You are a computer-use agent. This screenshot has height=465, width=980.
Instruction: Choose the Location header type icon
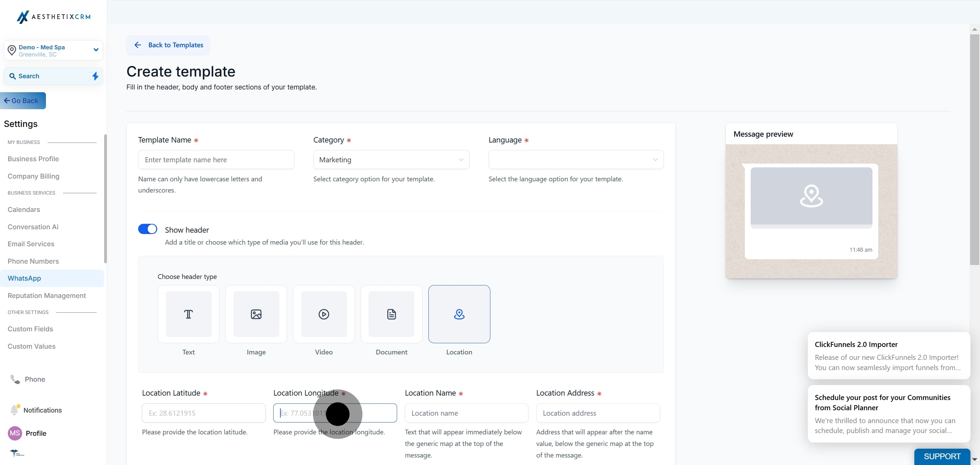tap(459, 314)
